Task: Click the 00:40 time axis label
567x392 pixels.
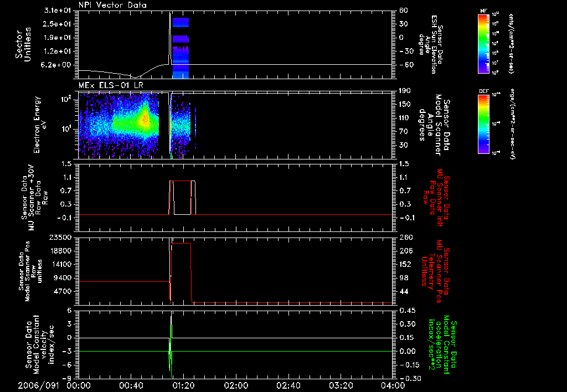Action: pyautogui.click(x=131, y=385)
